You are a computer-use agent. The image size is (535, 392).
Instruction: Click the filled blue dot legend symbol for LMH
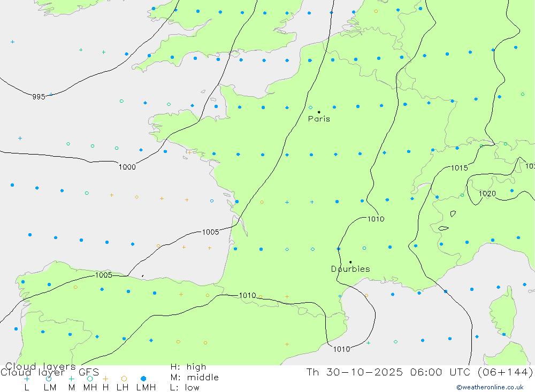click(x=143, y=379)
